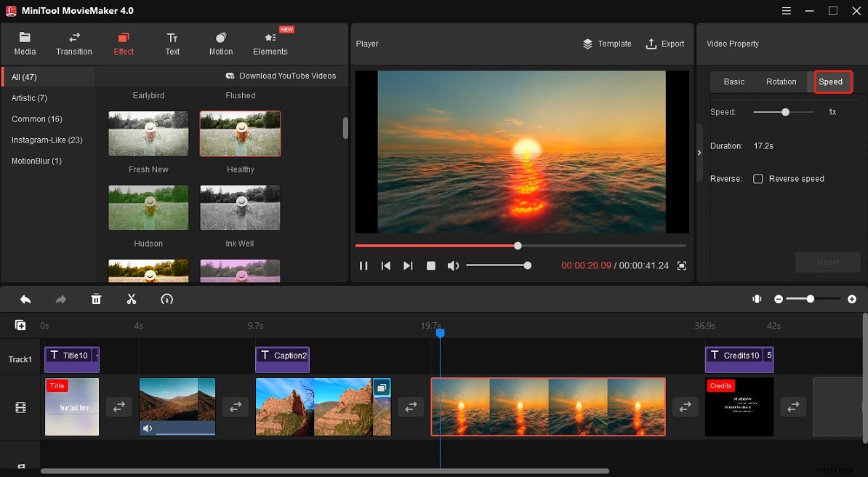Switch to the Transition tab
868x477 pixels.
pyautogui.click(x=73, y=42)
